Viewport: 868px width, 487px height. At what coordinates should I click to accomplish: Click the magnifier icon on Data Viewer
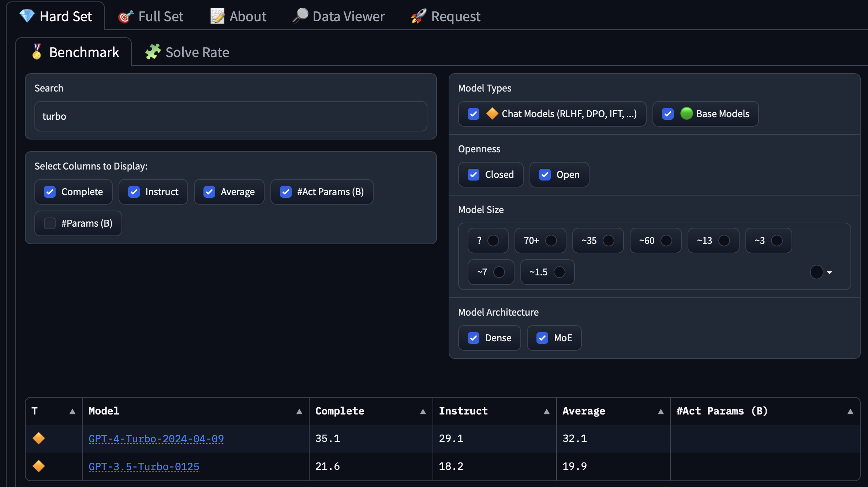300,16
